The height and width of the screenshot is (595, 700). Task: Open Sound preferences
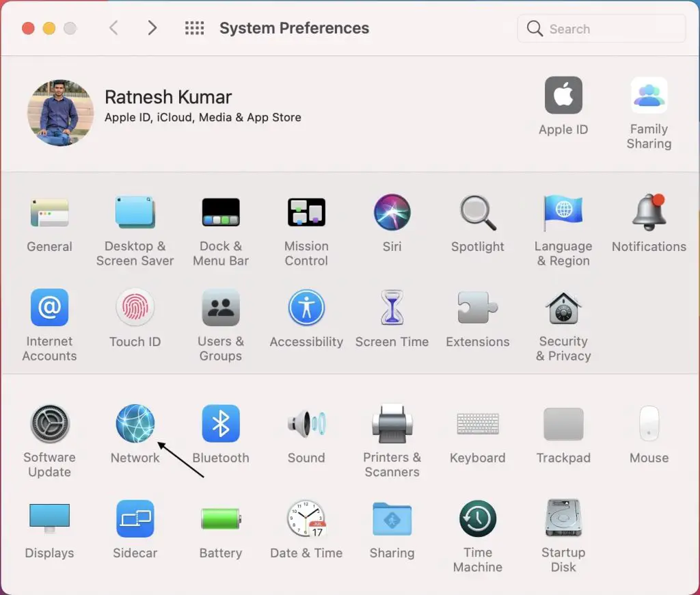[306, 423]
